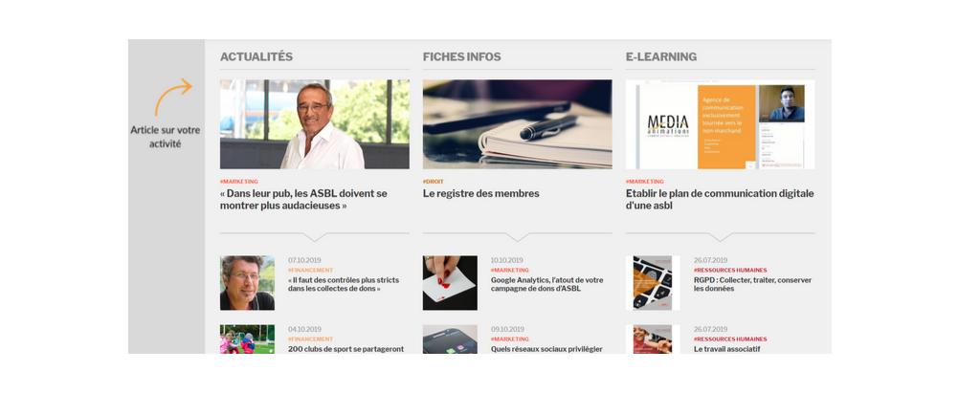This screenshot has width=980, height=393.
Task: Click the orange curved arrow icon
Action: coord(173,97)
